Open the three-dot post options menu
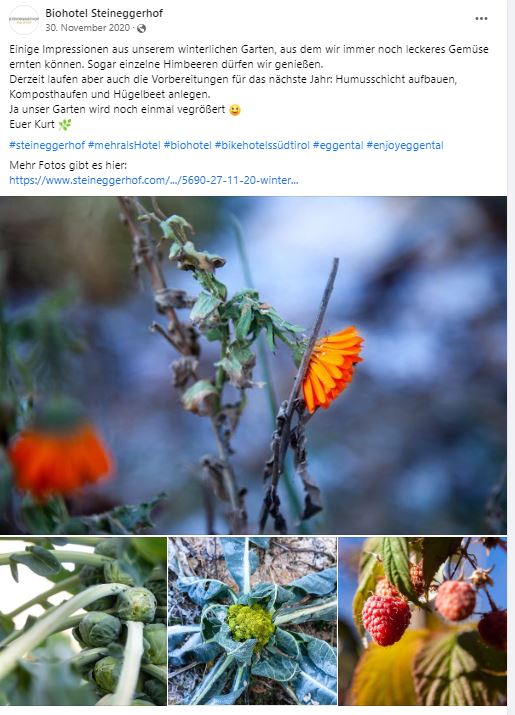The width and height of the screenshot is (515, 715). click(x=481, y=19)
